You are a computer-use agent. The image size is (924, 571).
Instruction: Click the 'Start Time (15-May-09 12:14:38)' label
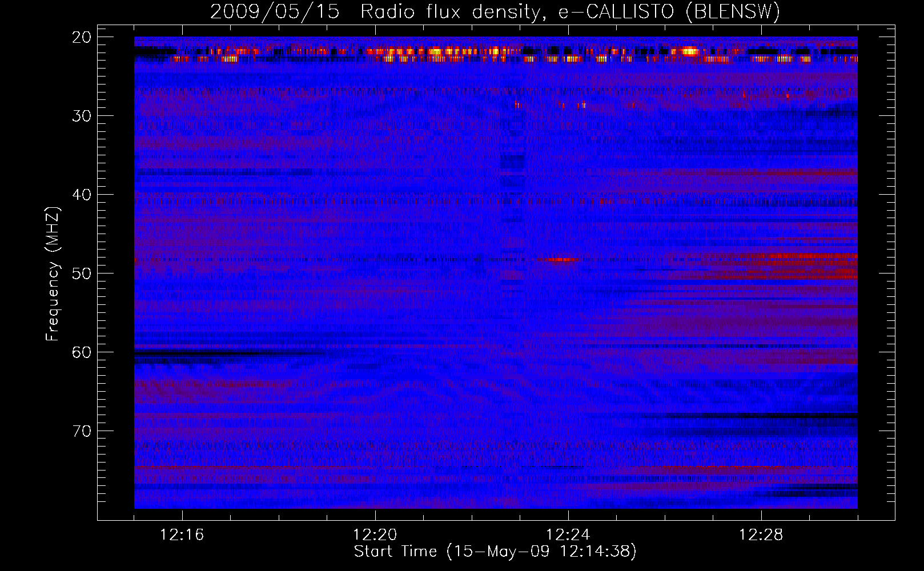(x=495, y=552)
